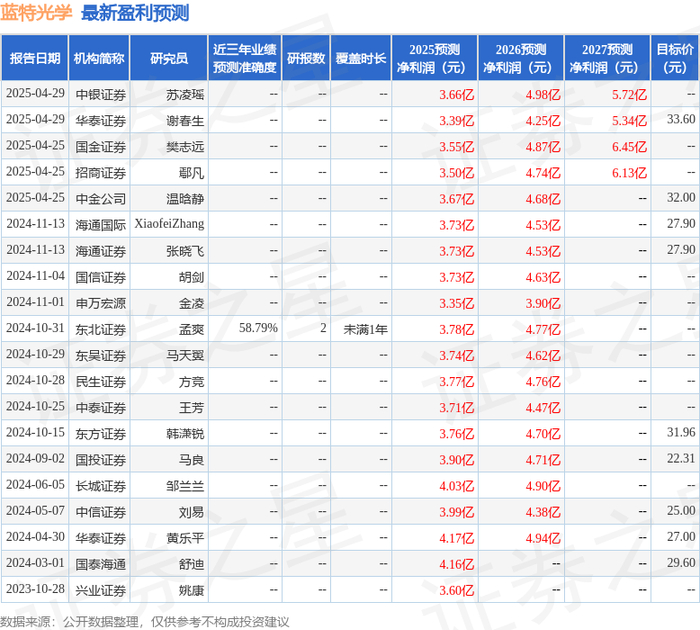This screenshot has height=630, width=700.
Task: Click the 覆盖时长 column header
Action: [361, 58]
